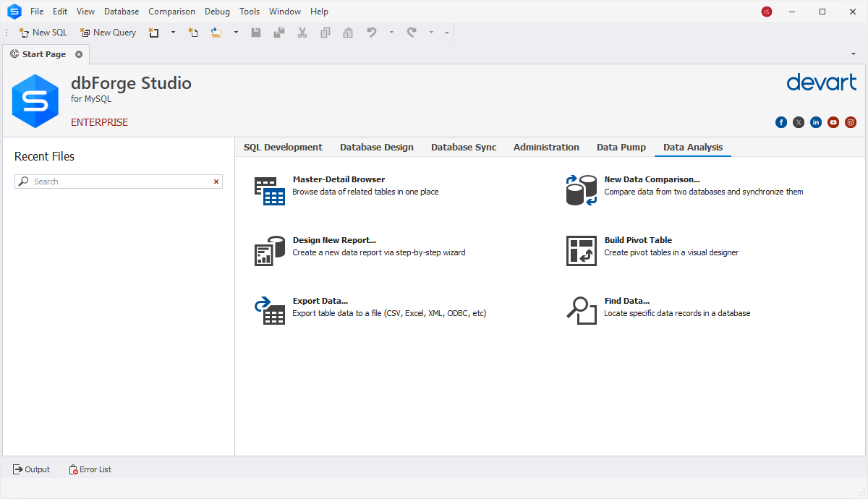
Task: Open the toolbar options overflow arrow
Action: click(447, 33)
